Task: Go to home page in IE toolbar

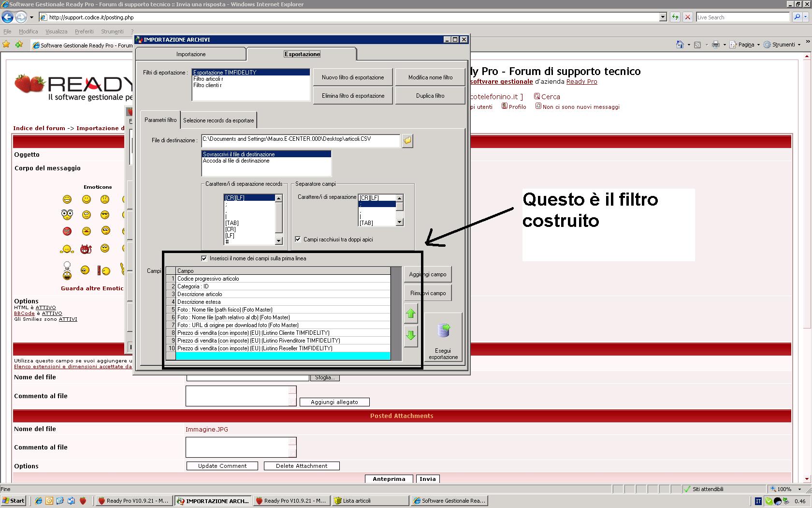Action: [x=680, y=45]
